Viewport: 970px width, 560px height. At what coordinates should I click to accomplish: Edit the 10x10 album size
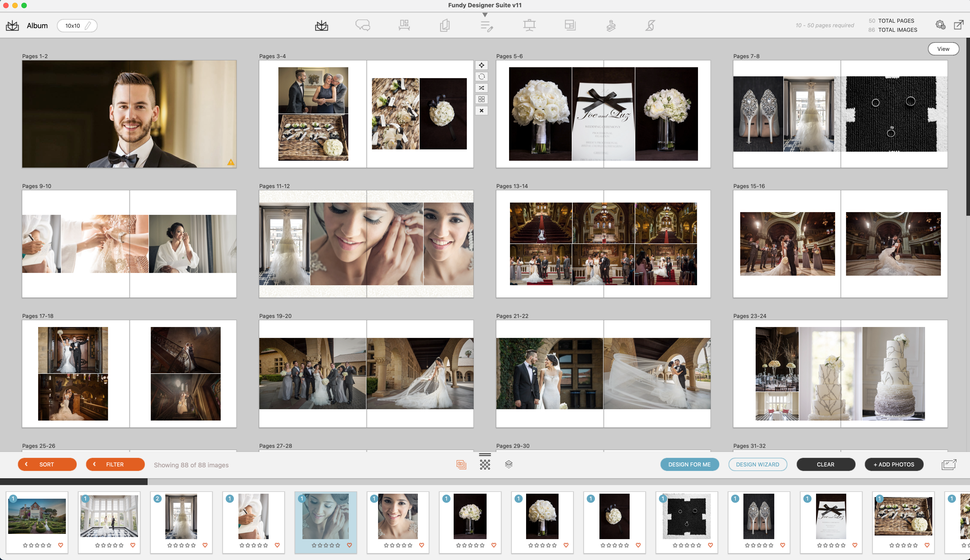77,26
